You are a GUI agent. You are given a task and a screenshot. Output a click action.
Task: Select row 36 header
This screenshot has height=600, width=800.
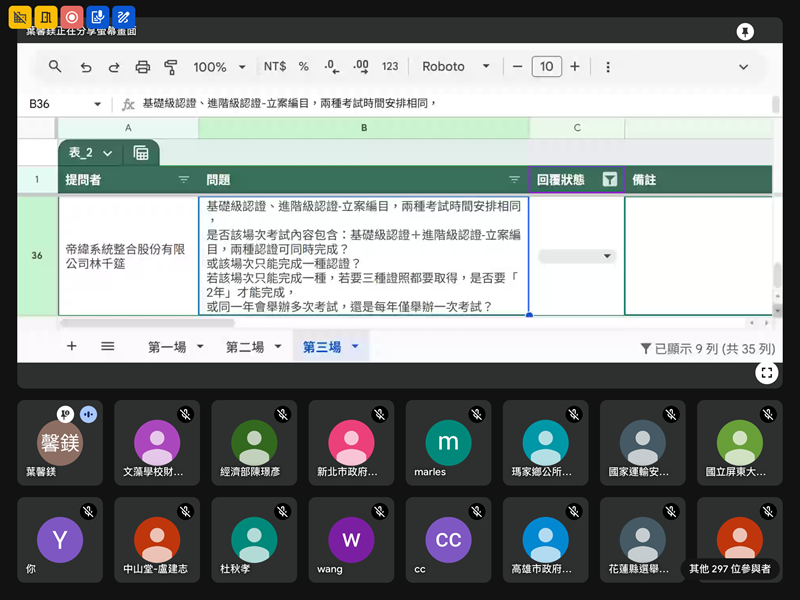pos(37,256)
